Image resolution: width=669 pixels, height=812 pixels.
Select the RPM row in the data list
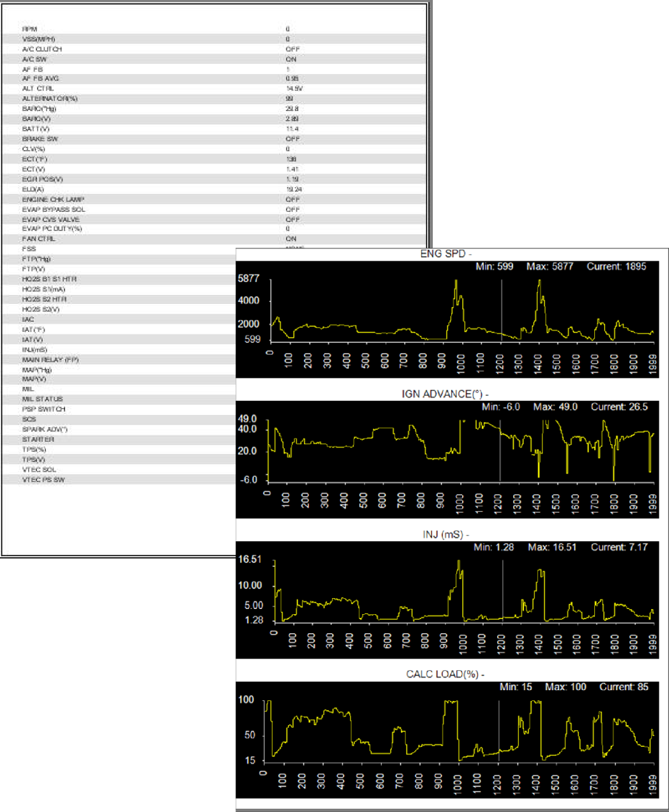(x=30, y=29)
